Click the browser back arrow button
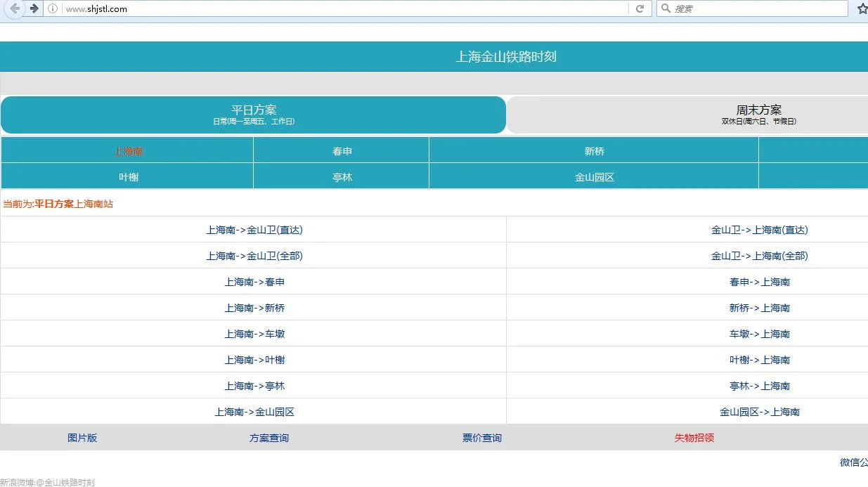The image size is (868, 487). [x=14, y=8]
